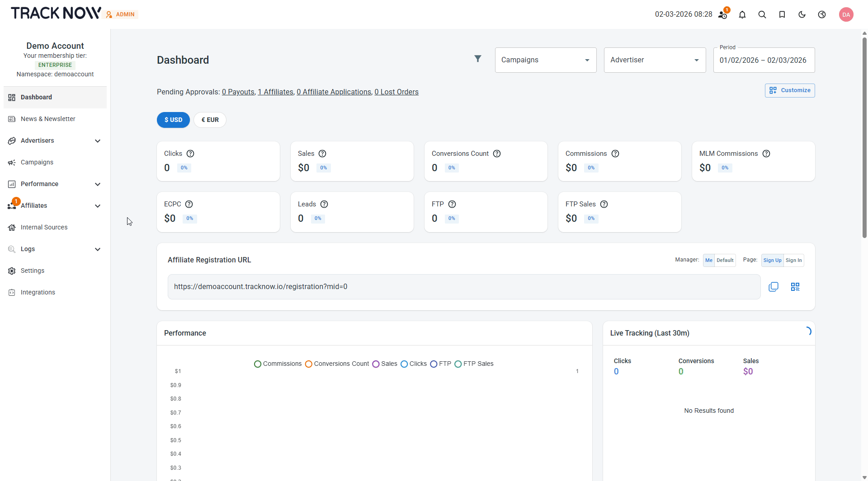Viewport: 868px width, 481px height.
Task: Open the notifications bell
Action: click(x=742, y=14)
